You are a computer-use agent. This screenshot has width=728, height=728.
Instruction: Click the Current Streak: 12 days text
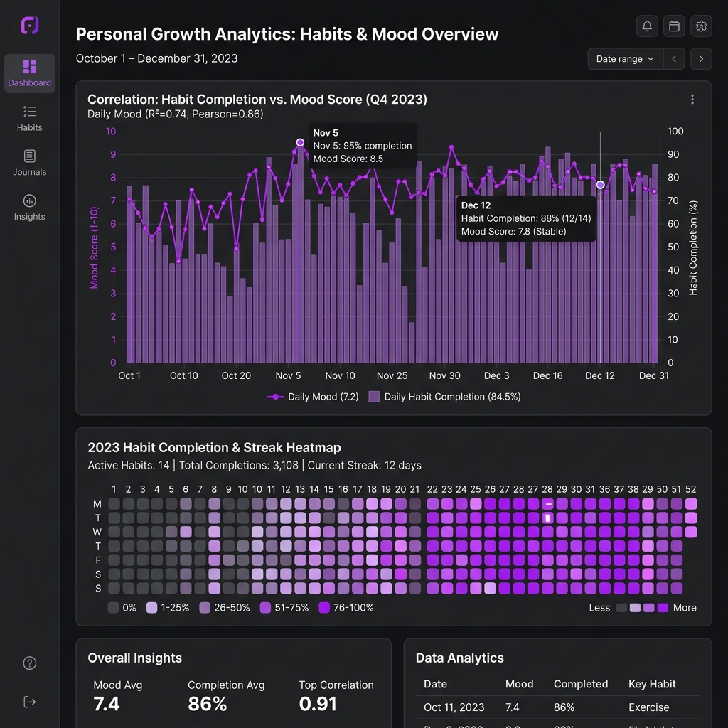(365, 465)
